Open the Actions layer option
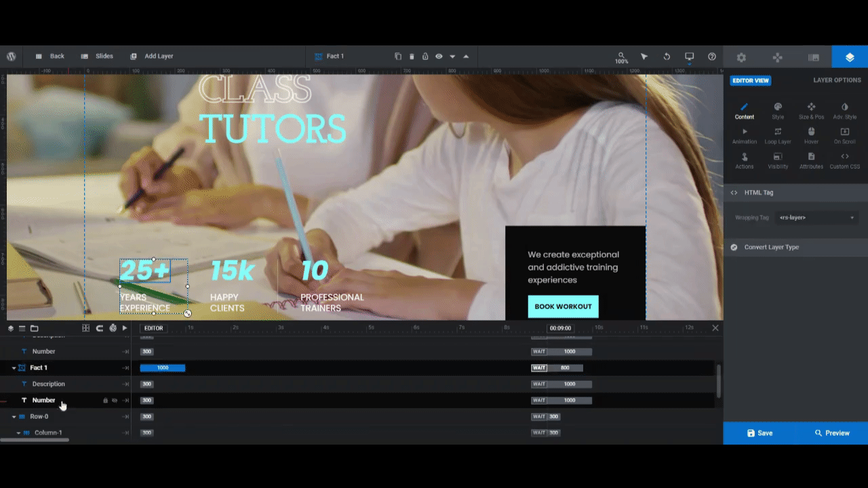868x488 pixels. click(x=745, y=161)
